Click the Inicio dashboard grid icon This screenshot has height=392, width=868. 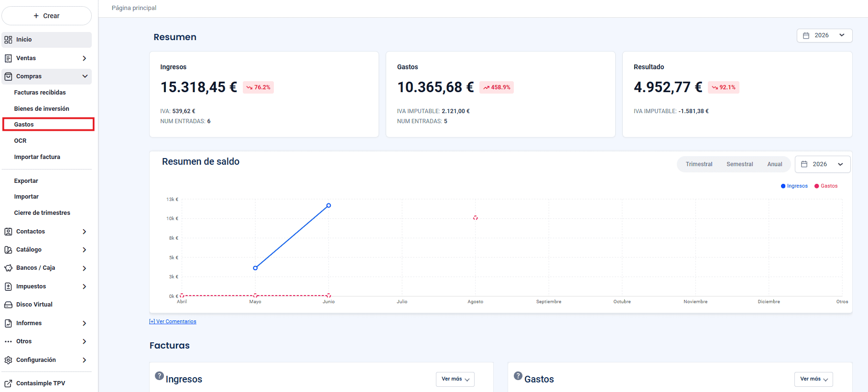click(8, 40)
